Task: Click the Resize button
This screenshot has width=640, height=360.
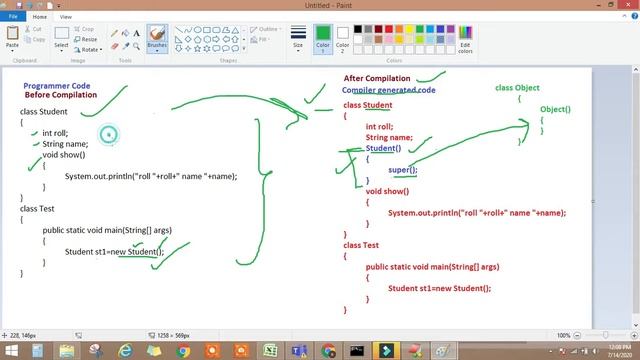Action: click(86, 40)
